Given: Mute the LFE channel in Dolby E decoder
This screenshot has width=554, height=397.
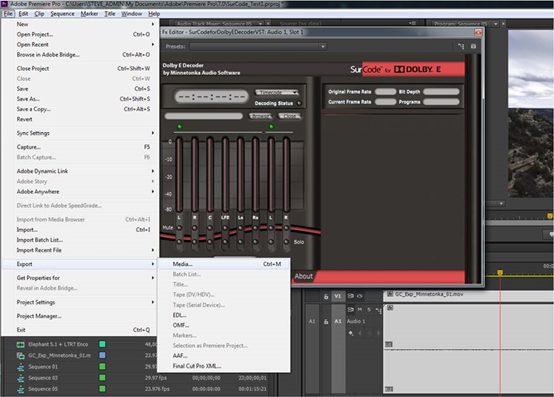Looking at the screenshot, I should click(x=225, y=228).
